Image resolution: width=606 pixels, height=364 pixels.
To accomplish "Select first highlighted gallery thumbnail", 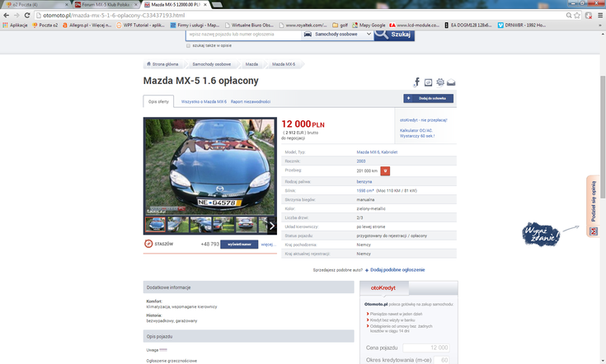I will (x=155, y=224).
